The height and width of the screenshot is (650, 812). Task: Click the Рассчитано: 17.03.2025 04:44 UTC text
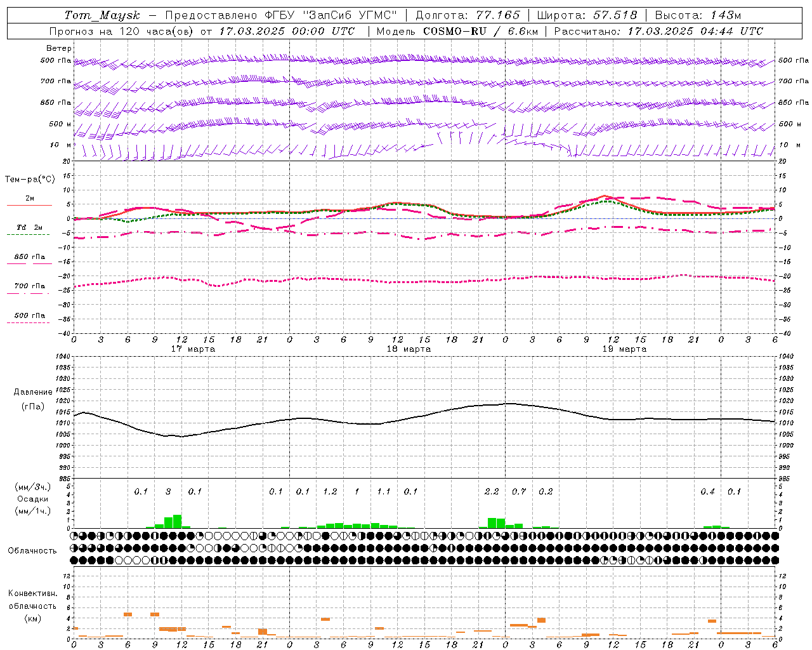pyautogui.click(x=658, y=31)
